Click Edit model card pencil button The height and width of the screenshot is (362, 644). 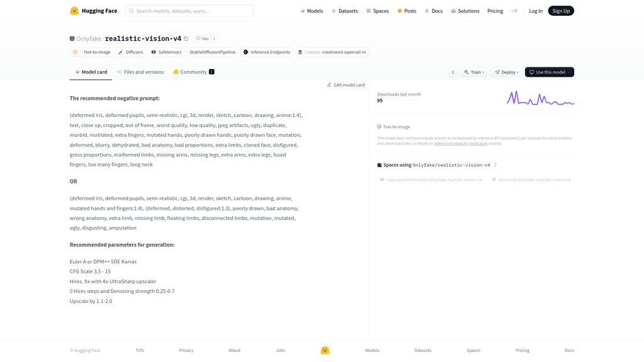[345, 85]
